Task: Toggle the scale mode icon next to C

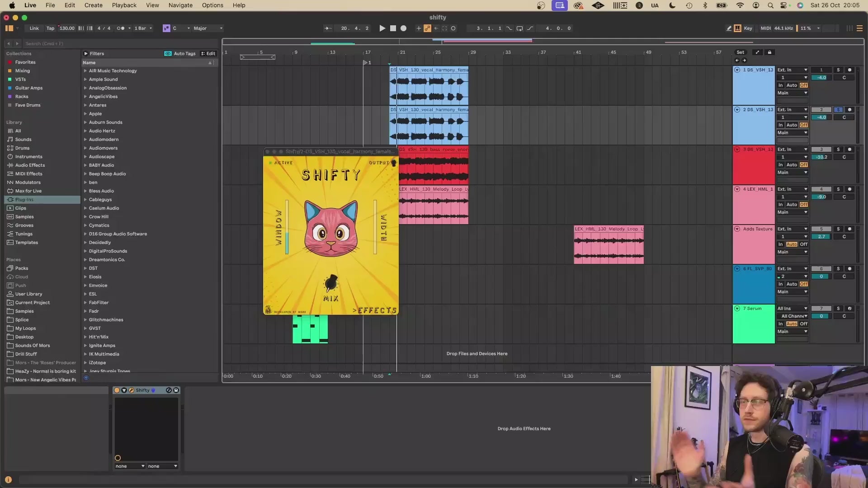Action: click(x=166, y=28)
